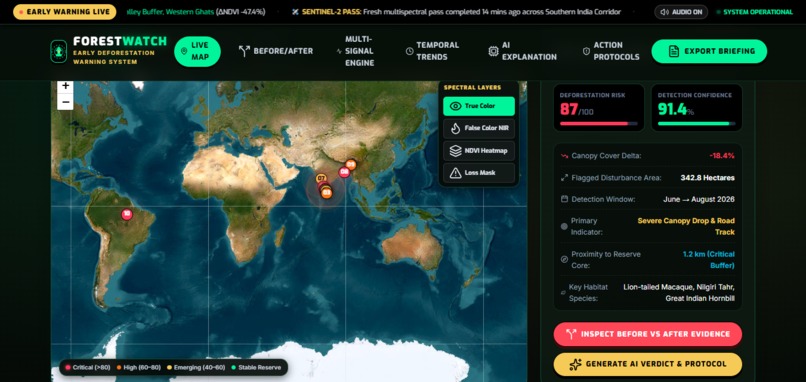Select the pink map marker 08
Image resolution: width=806 pixels, height=382 pixels.
pos(344,173)
